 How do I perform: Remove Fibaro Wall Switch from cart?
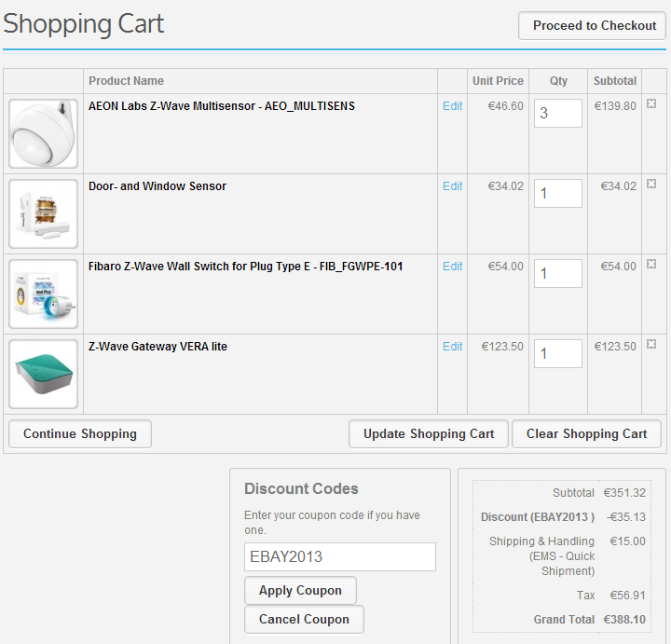point(651,264)
